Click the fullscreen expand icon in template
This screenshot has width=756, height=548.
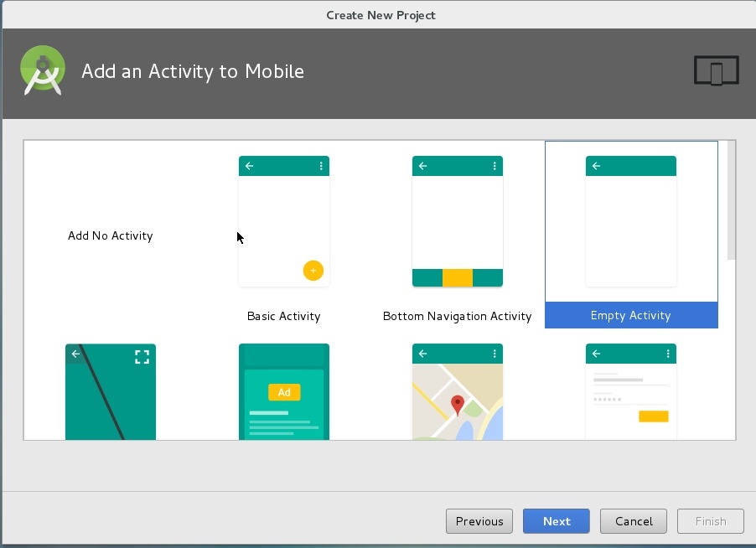pos(142,357)
